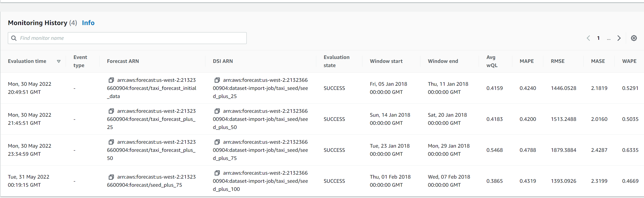644x198 pixels.
Task: Click WAPE column header
Action: 629,61
